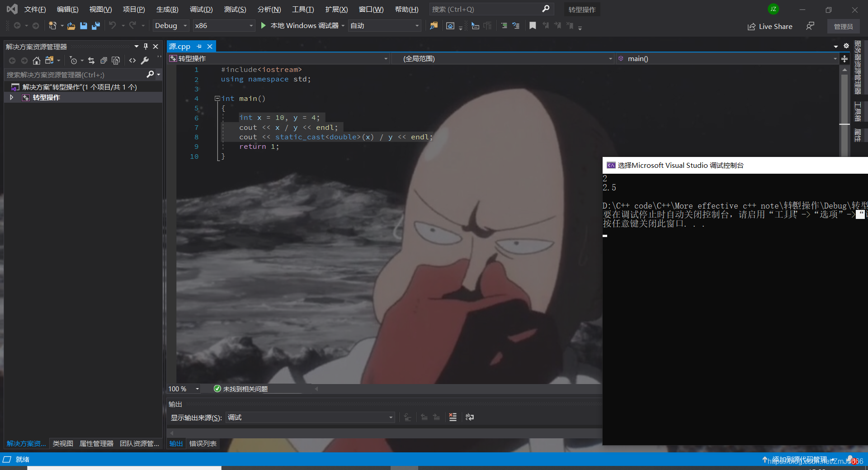Open the Solution Explorer window position dropdown arrow
This screenshot has width=868, height=470.
136,47
